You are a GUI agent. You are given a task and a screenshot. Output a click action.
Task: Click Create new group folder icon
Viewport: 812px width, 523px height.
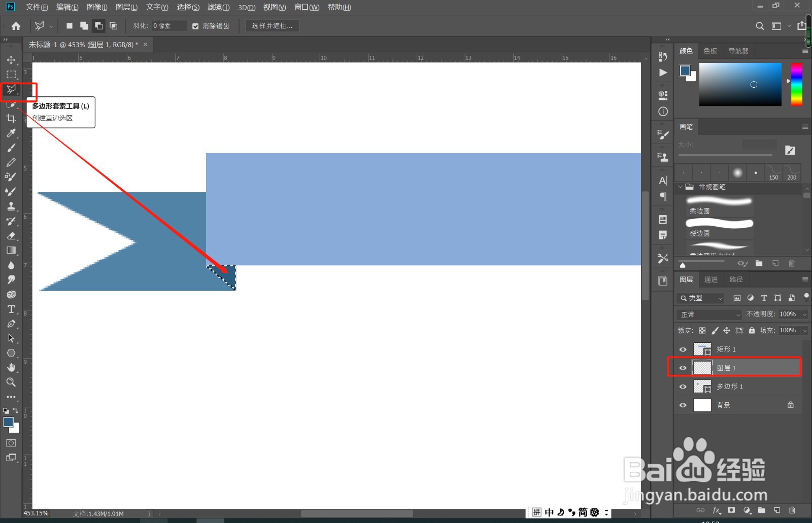tap(762, 510)
